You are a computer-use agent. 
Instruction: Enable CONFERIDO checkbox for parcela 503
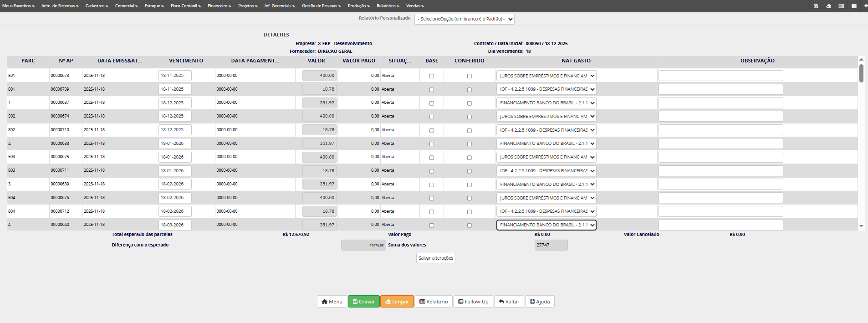pos(469,158)
